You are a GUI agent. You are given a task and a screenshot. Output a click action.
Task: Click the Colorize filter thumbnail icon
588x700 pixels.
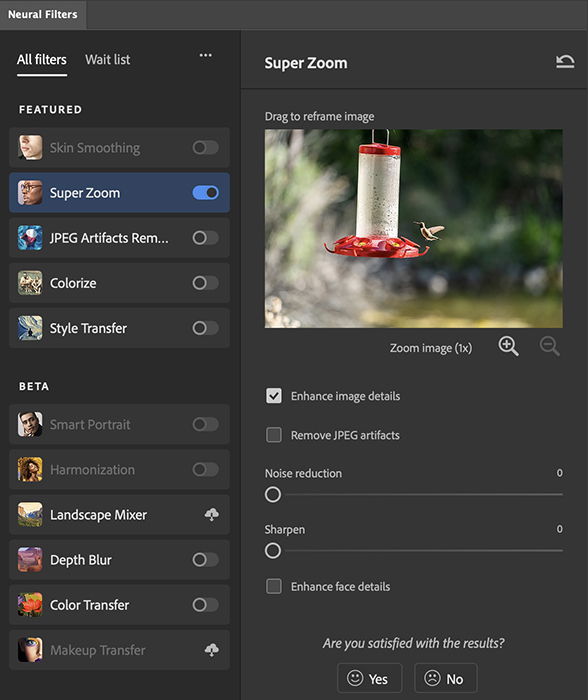pyautogui.click(x=30, y=283)
